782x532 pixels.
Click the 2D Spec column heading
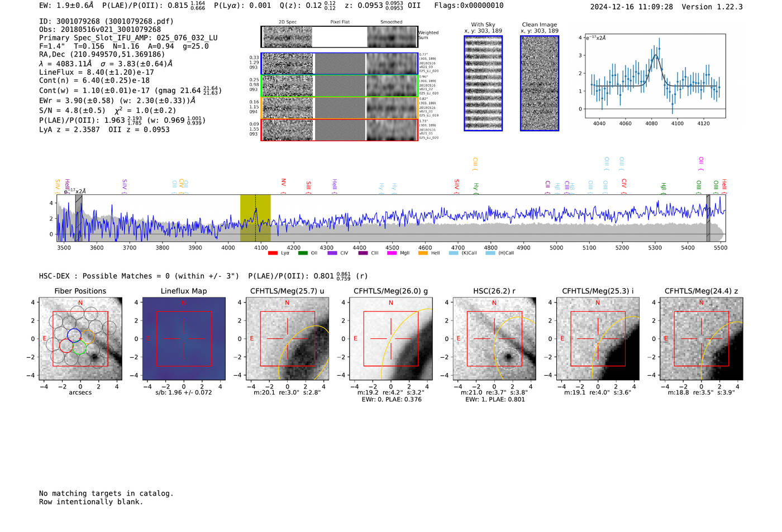[x=288, y=22]
